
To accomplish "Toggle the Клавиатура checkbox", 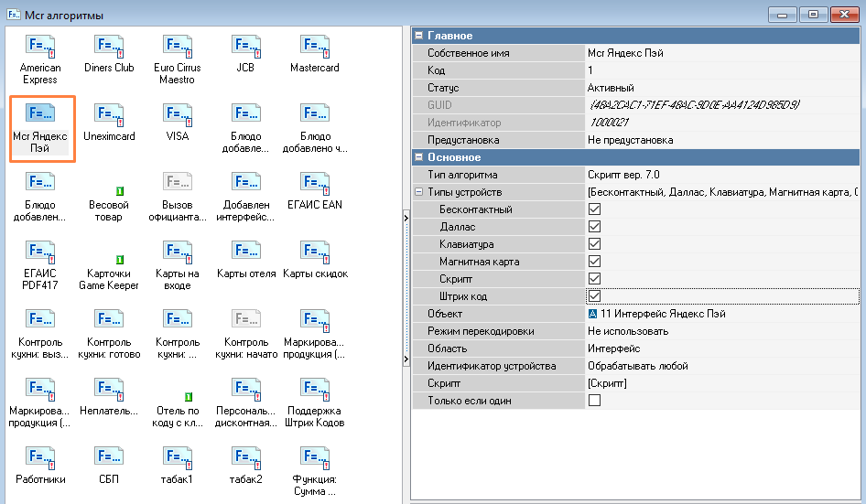I will point(594,244).
